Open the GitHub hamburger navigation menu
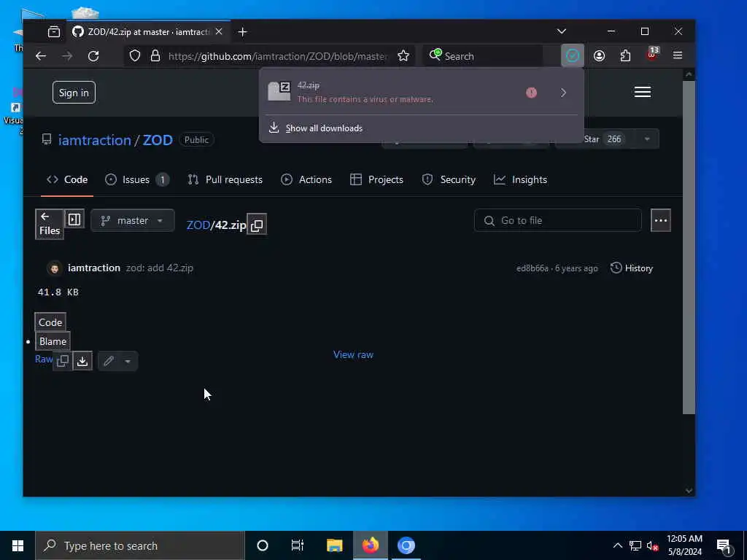 (x=642, y=92)
